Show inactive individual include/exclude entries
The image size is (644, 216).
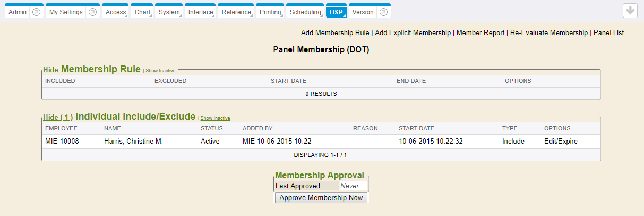coord(215,118)
